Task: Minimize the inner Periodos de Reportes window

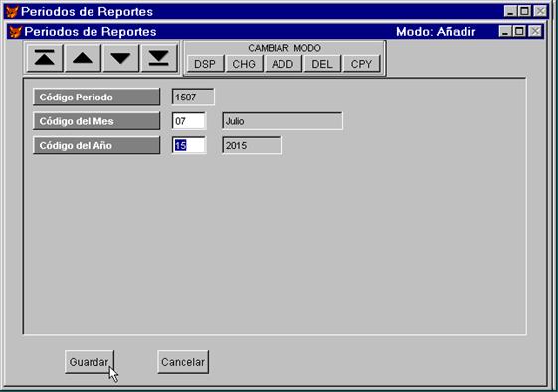Action: (x=505, y=31)
